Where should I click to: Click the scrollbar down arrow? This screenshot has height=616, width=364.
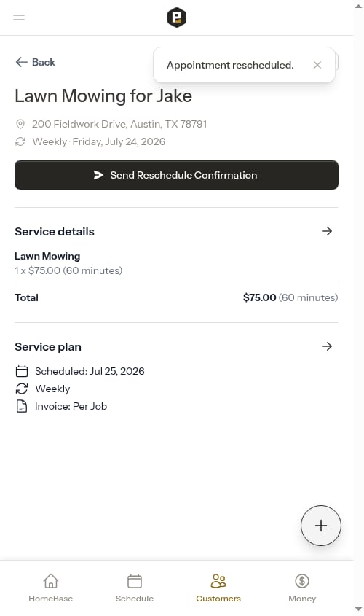358,609
